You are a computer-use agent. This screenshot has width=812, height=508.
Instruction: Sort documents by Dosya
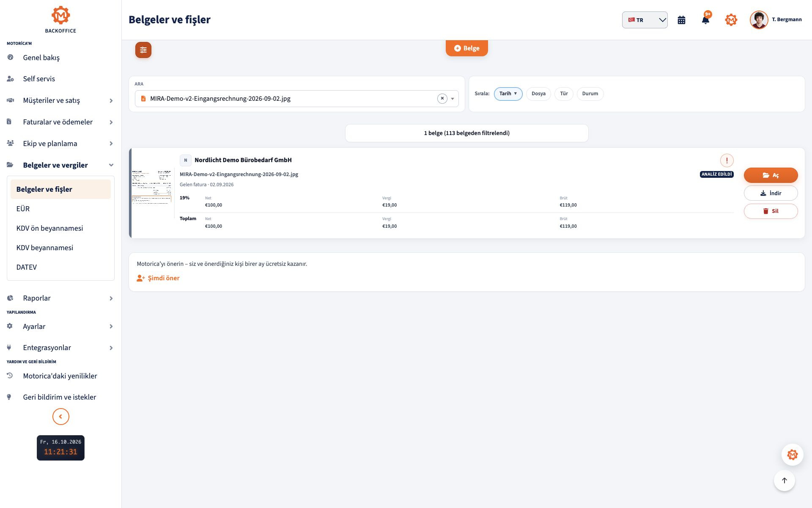[x=538, y=94]
